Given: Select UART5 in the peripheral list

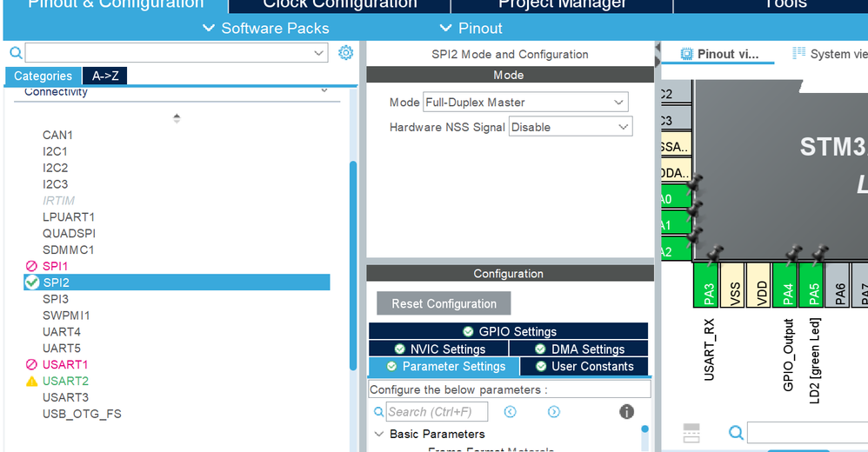Looking at the screenshot, I should [62, 349].
